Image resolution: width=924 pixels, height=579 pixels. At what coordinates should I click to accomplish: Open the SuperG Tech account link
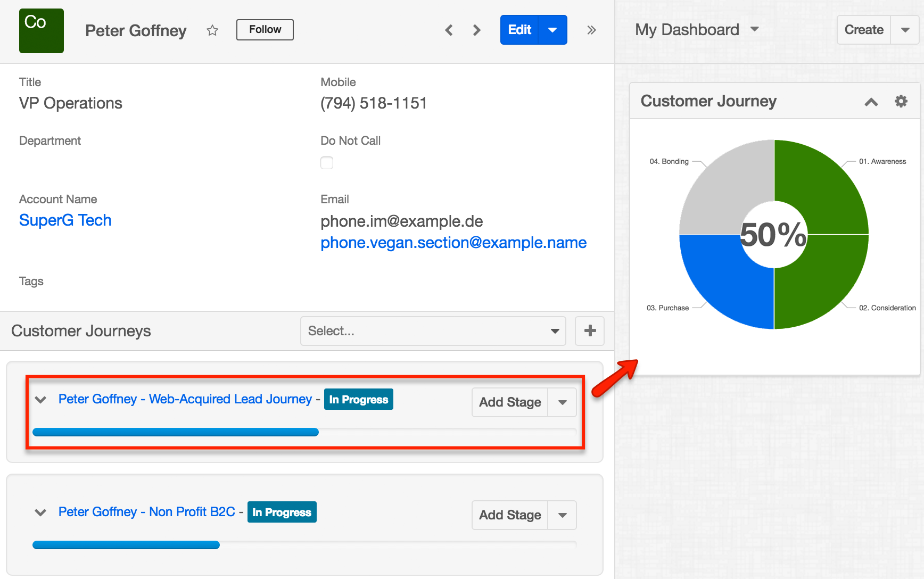65,220
